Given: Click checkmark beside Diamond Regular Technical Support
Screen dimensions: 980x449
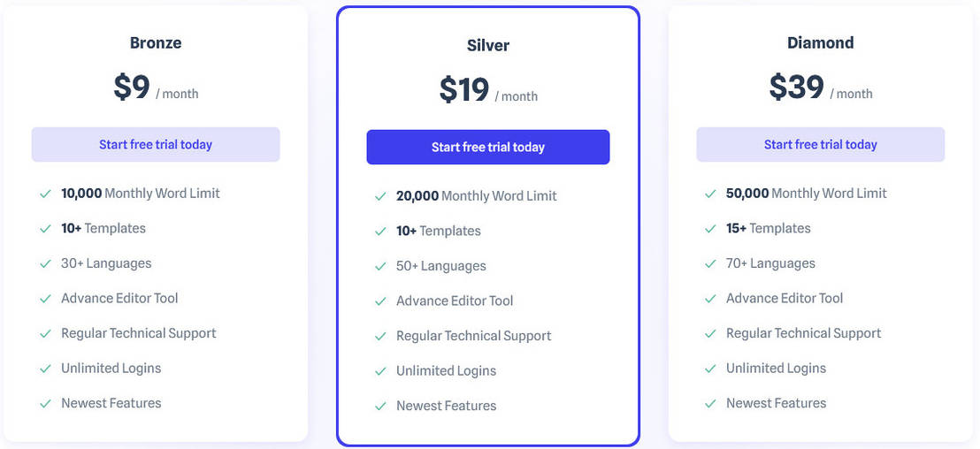Looking at the screenshot, I should [709, 333].
